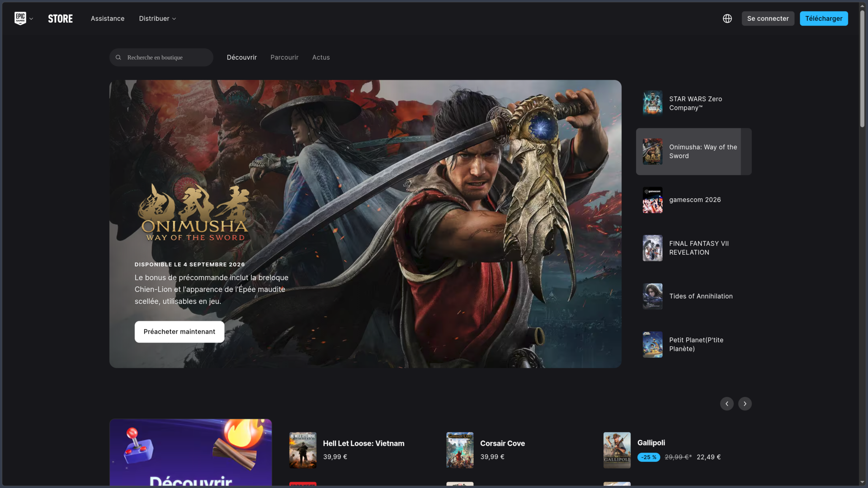Click the Tides of Annihilation label
The height and width of the screenshot is (488, 868).
701,296
